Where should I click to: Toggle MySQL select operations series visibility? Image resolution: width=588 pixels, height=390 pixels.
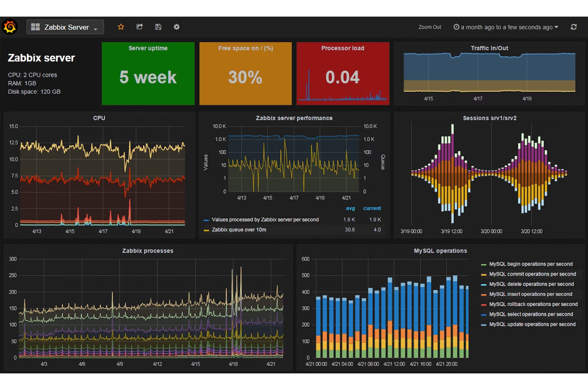point(530,314)
